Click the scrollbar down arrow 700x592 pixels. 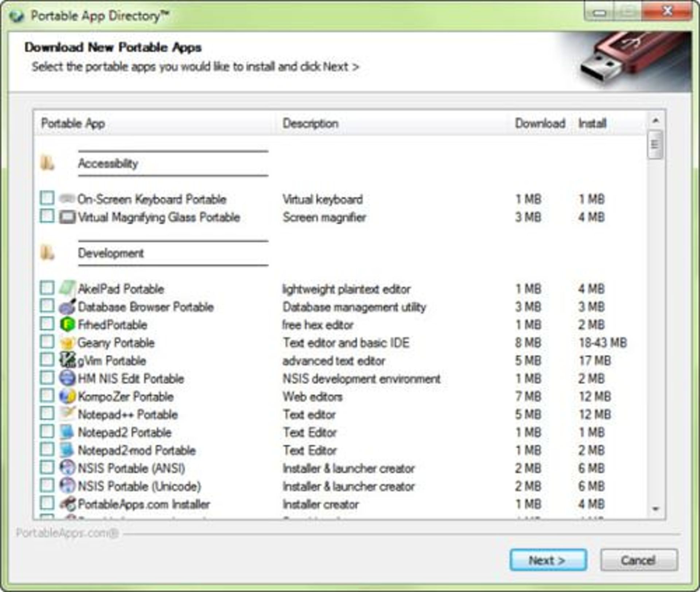pyautogui.click(x=656, y=509)
